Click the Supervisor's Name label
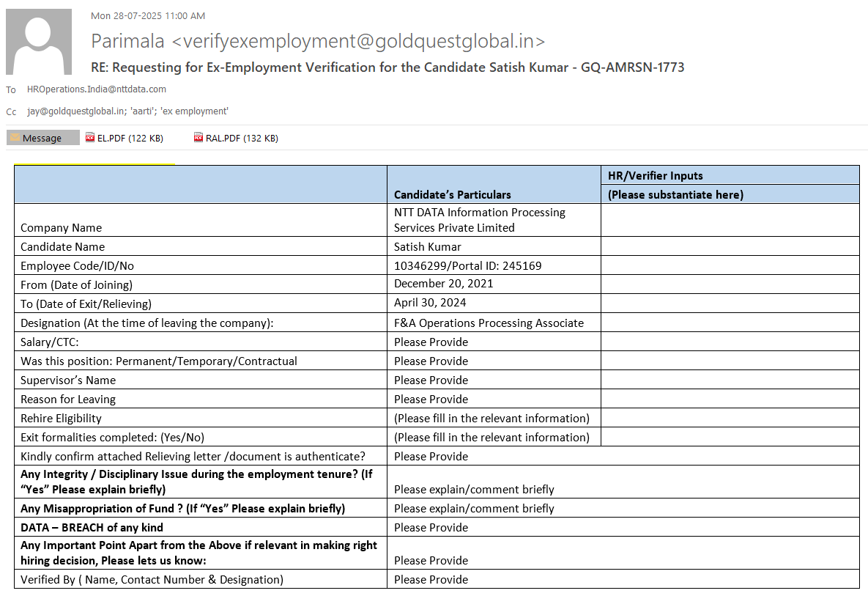Viewport: 868px width, 596px height. pyautogui.click(x=68, y=380)
